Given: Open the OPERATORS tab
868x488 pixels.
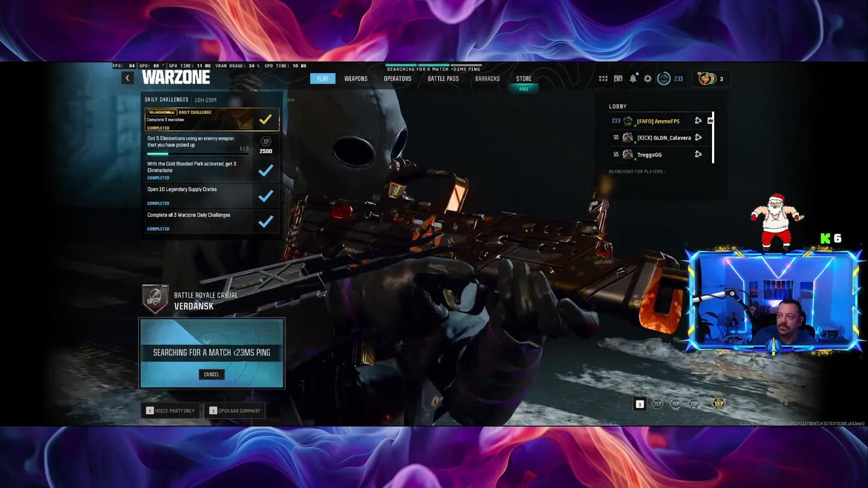Looking at the screenshot, I should click(x=397, y=79).
